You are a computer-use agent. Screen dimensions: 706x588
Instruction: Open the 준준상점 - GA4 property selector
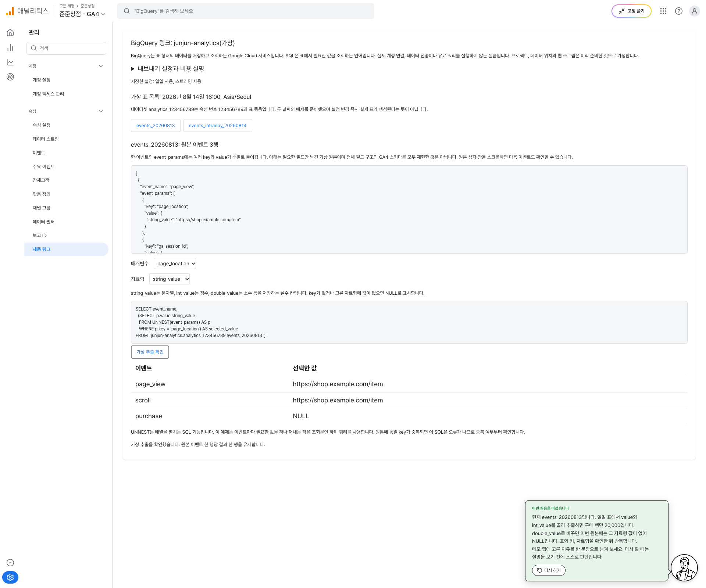pyautogui.click(x=82, y=14)
